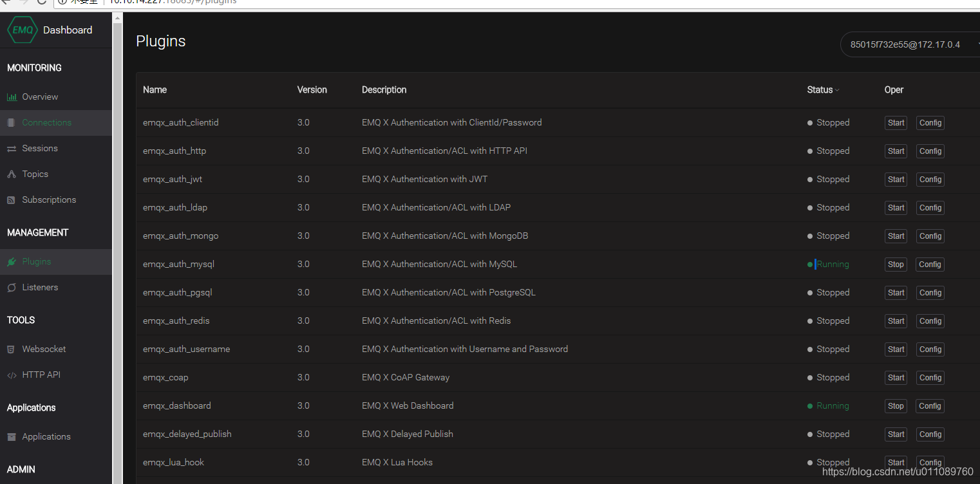This screenshot has height=484, width=980.
Task: Stop the emqx_auth_mysql plugin
Action: click(x=896, y=265)
